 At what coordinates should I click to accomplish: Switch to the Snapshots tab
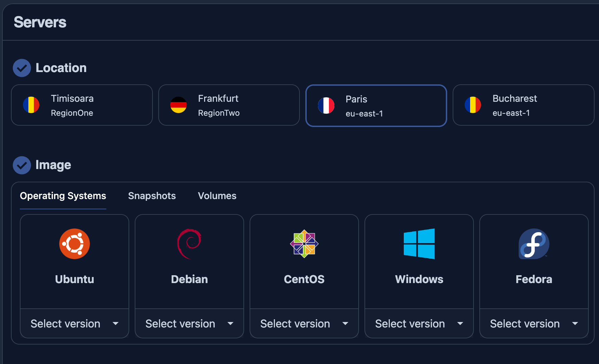pyautogui.click(x=152, y=196)
